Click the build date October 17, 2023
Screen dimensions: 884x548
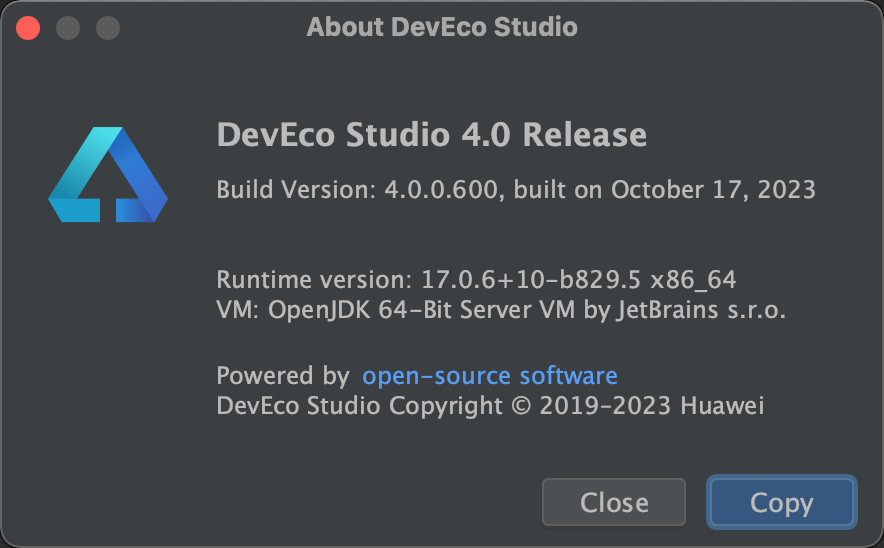(714, 190)
